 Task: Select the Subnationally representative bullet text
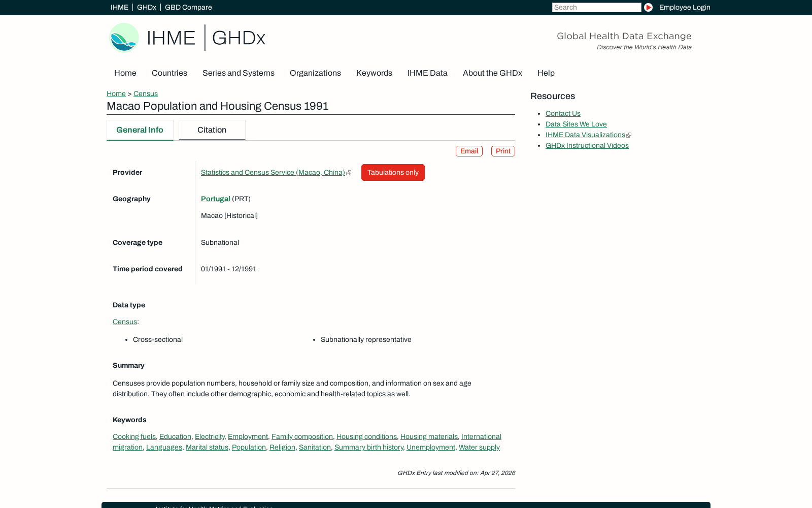[x=366, y=340]
